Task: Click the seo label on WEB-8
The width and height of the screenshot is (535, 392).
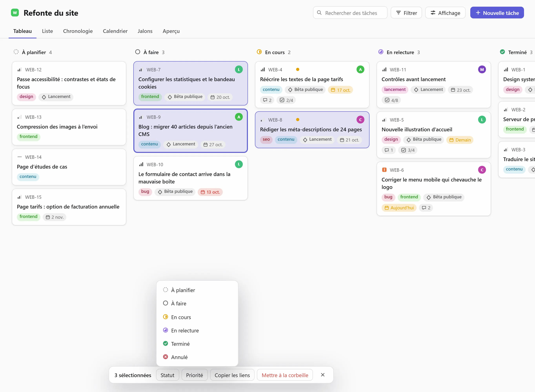Action: [x=266, y=140]
